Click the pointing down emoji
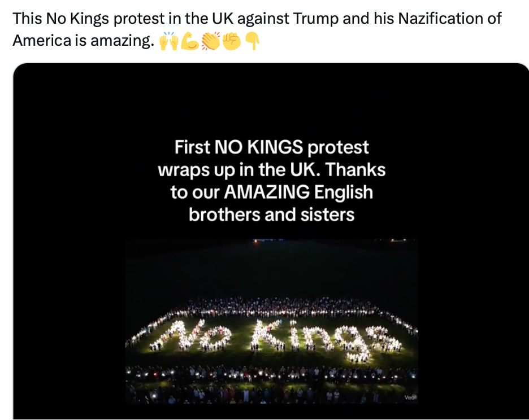This screenshot has width=529, height=420. (x=252, y=42)
